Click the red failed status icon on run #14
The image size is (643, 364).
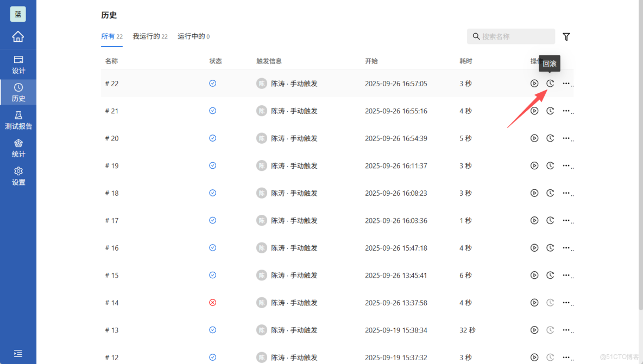pos(212,302)
